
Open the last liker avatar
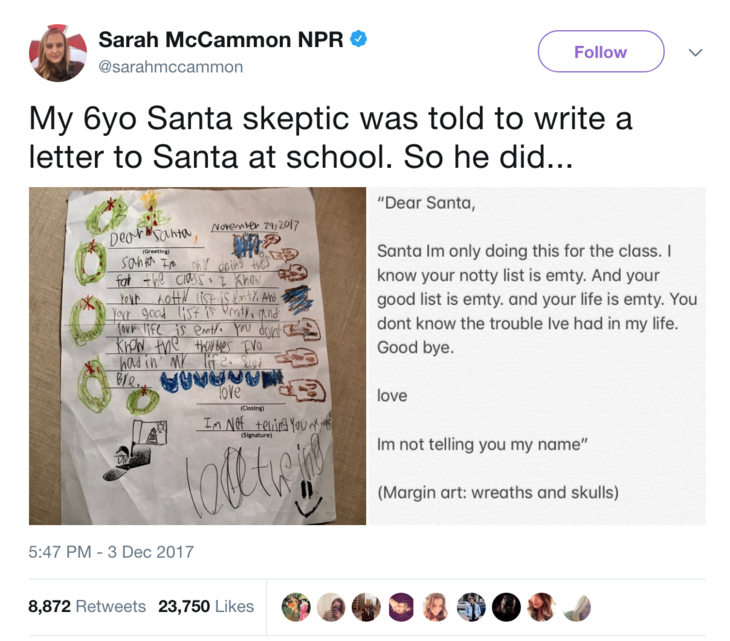(576, 607)
